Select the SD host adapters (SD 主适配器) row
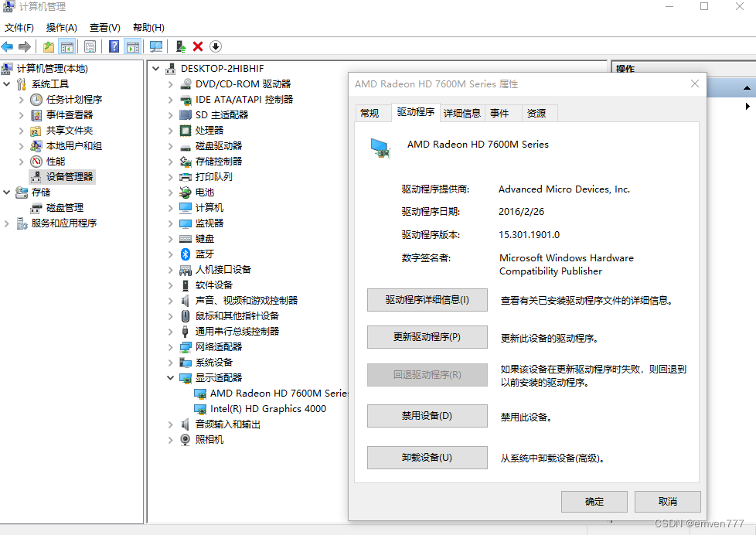The height and width of the screenshot is (535, 756). tap(221, 115)
